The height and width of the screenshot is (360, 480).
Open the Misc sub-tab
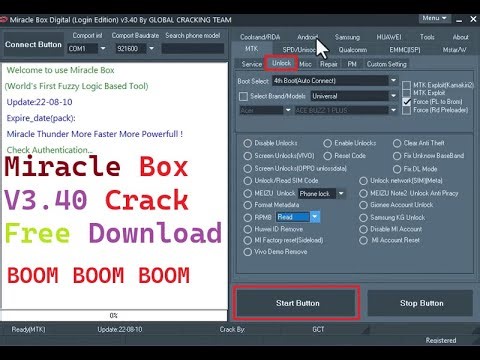click(305, 64)
